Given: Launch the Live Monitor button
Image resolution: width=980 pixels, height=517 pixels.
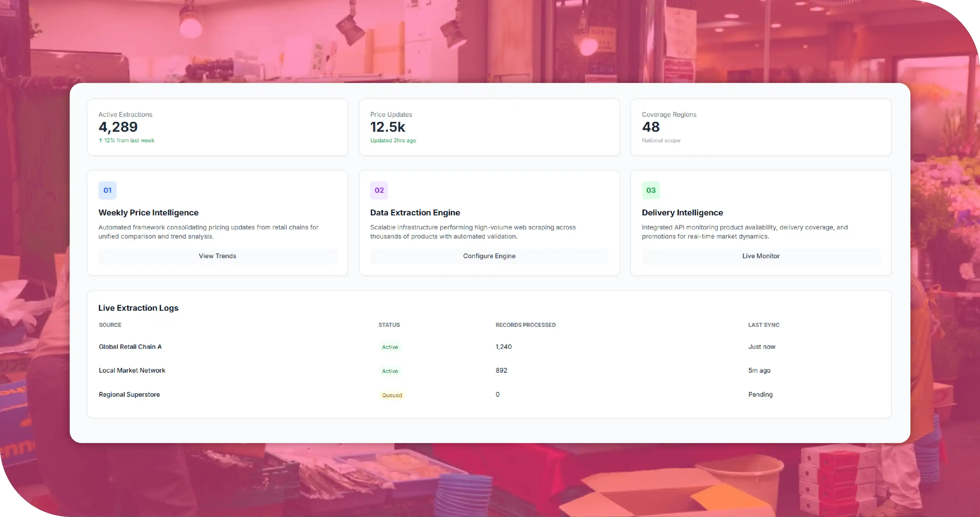Looking at the screenshot, I should [760, 256].
